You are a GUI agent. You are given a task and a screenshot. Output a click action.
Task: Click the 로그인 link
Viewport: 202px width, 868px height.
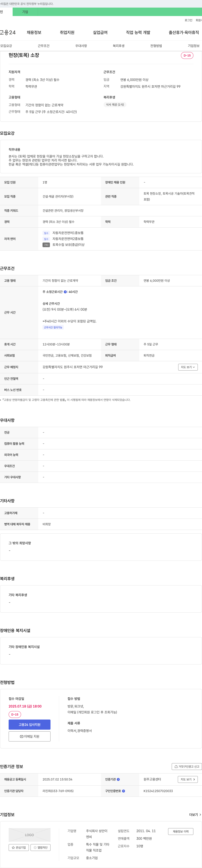(x=188, y=20)
